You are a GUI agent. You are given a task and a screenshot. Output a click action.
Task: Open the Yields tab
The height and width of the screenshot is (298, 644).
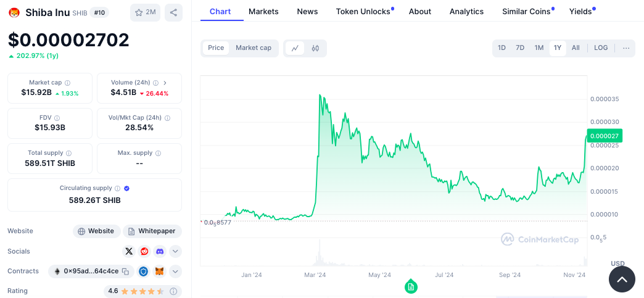coord(582,12)
